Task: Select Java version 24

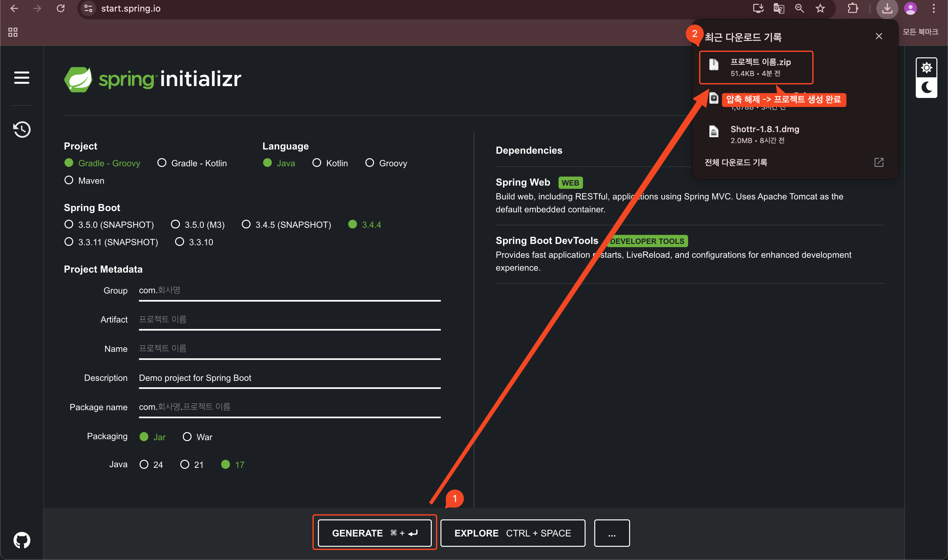Action: tap(151, 465)
